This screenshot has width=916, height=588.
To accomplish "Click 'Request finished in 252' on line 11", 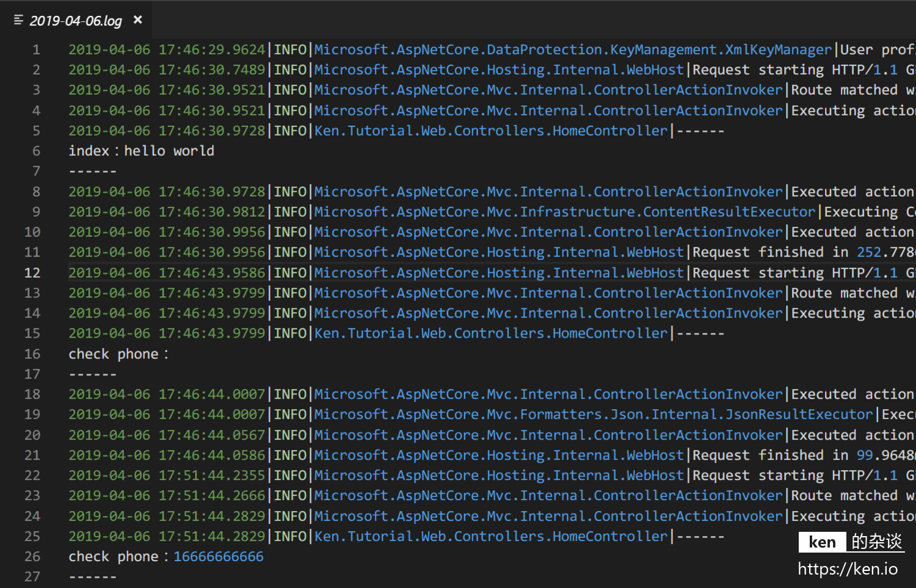I will pos(787,252).
